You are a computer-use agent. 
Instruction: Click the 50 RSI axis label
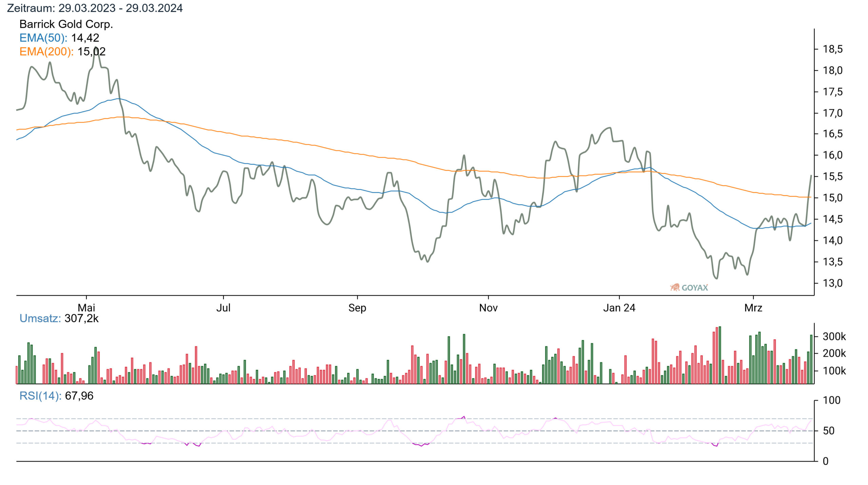[x=829, y=431]
